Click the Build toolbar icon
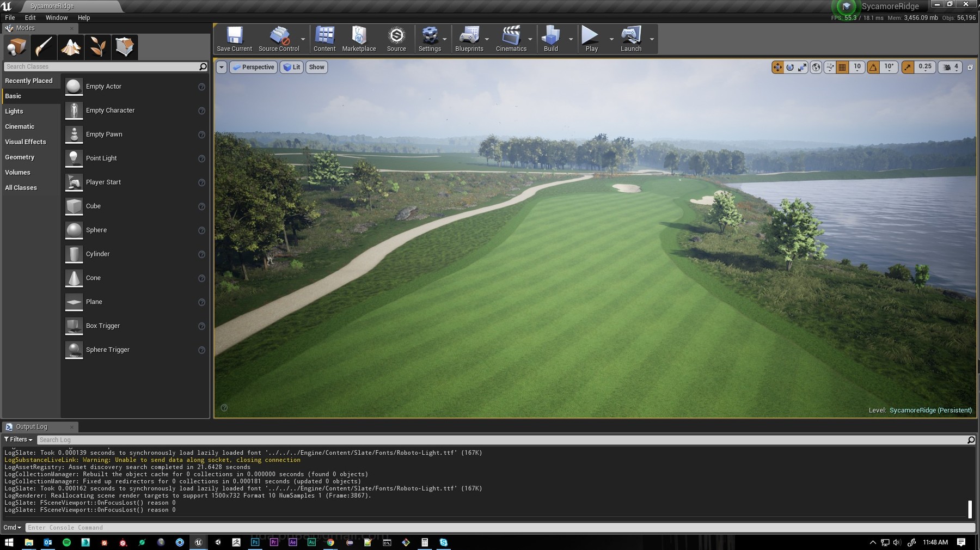 (x=551, y=39)
